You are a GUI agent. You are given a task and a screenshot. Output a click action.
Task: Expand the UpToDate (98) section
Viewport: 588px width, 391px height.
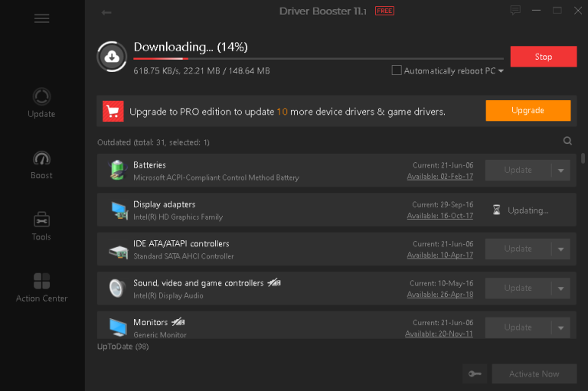[123, 347]
